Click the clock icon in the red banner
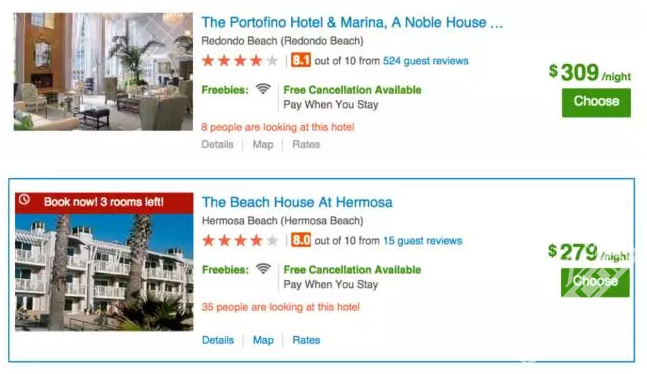The image size is (647, 374). tap(25, 200)
